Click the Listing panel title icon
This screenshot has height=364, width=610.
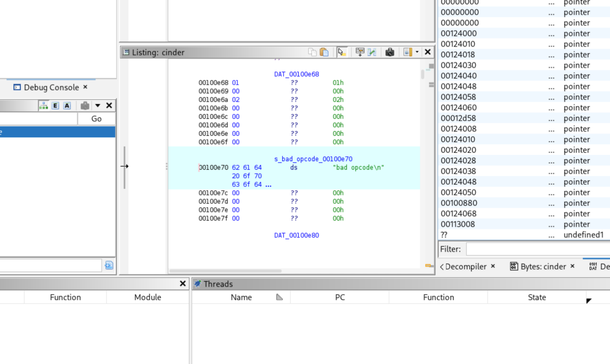126,52
